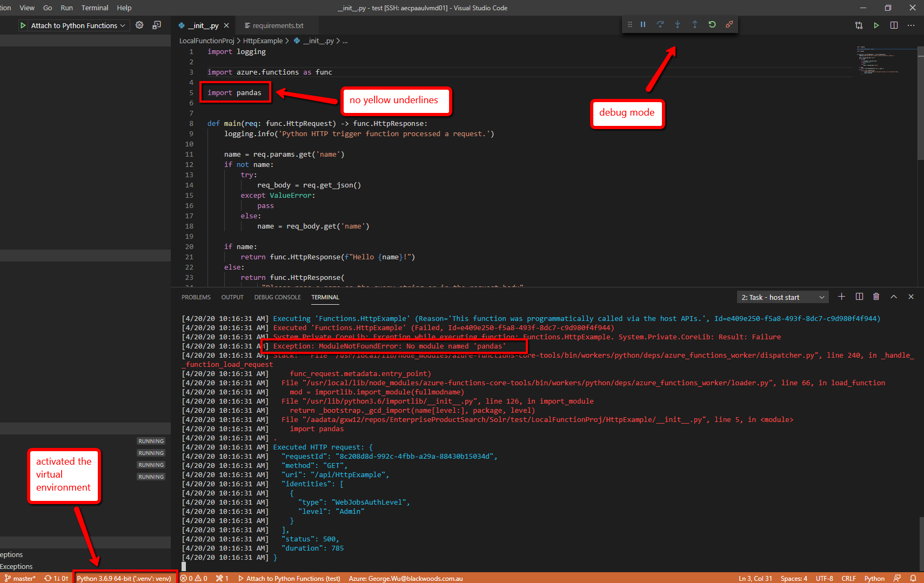The image size is (924, 583).
Task: Click the Python language mode selector
Action: 874,578
